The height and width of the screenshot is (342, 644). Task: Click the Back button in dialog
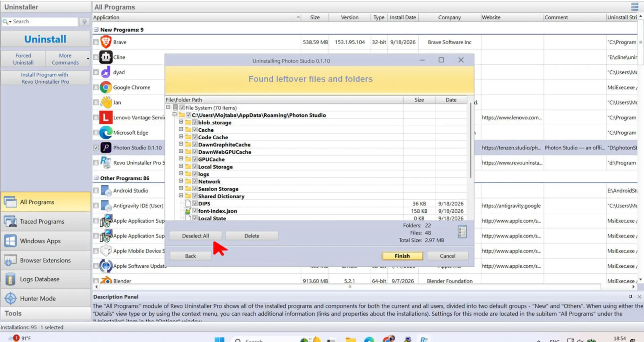click(x=190, y=256)
